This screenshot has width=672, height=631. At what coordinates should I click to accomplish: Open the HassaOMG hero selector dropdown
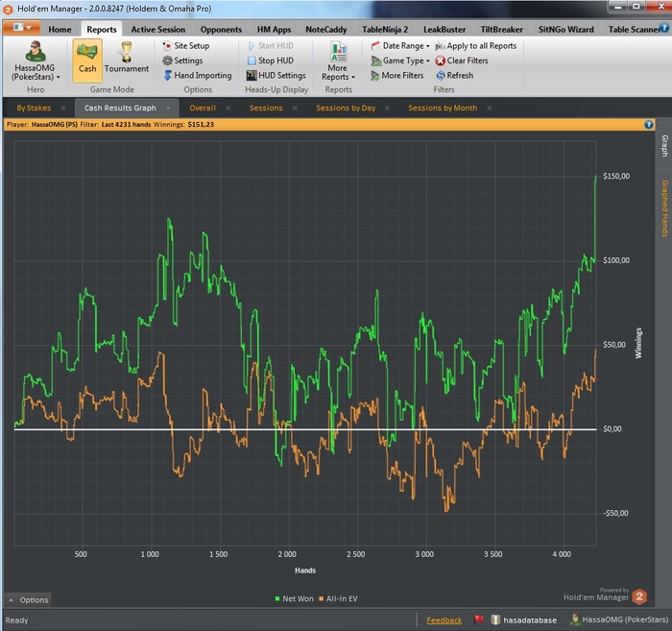click(x=36, y=61)
